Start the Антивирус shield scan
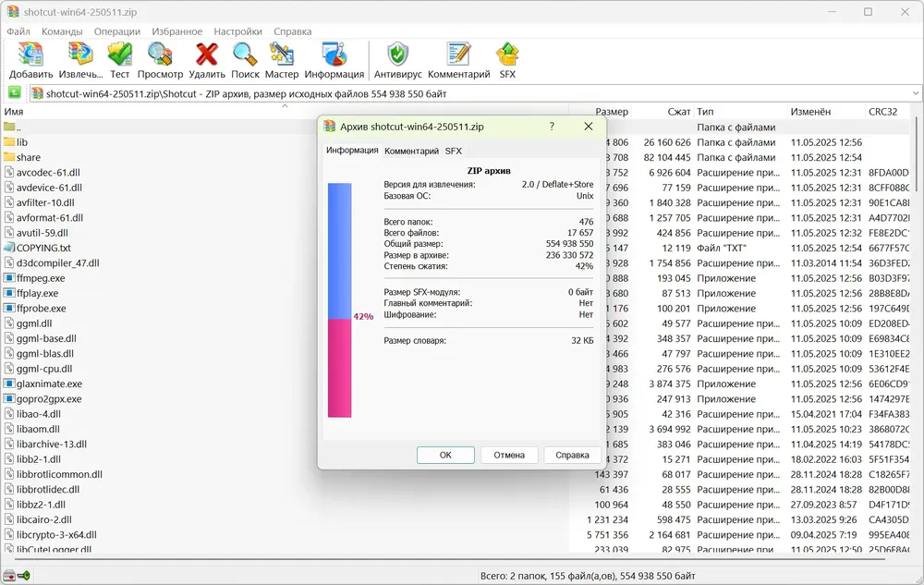This screenshot has height=585, width=924. tap(397, 55)
